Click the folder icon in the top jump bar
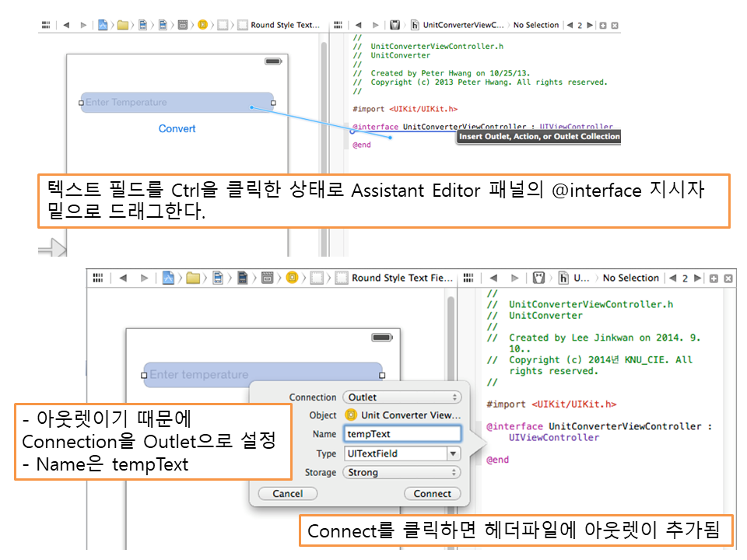Image resolution: width=747 pixels, height=560 pixels. (x=123, y=25)
